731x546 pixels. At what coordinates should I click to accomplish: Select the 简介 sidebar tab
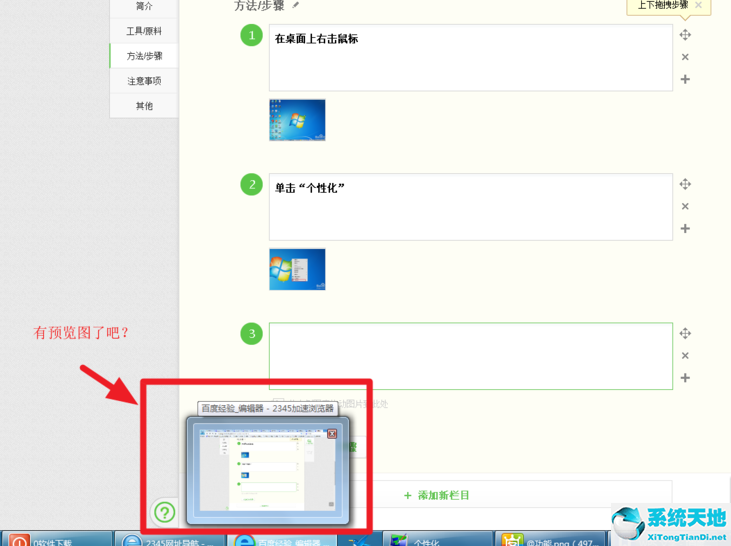144,7
